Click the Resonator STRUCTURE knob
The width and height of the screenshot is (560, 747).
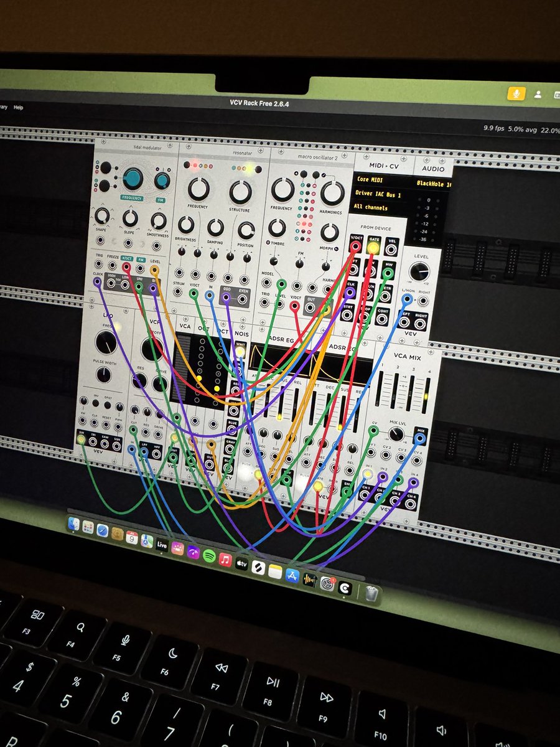(240, 192)
